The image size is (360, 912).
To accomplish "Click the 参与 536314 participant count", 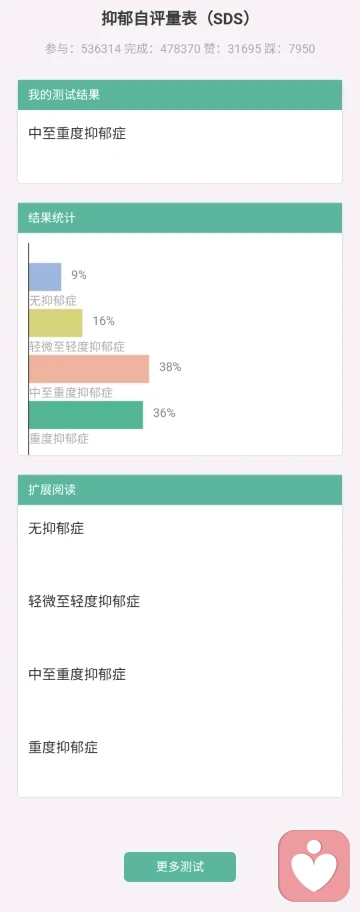I will point(83,49).
